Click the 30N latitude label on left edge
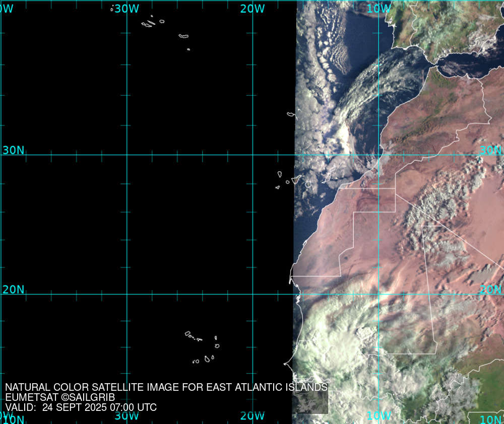The height and width of the screenshot is (424, 504). [13, 150]
